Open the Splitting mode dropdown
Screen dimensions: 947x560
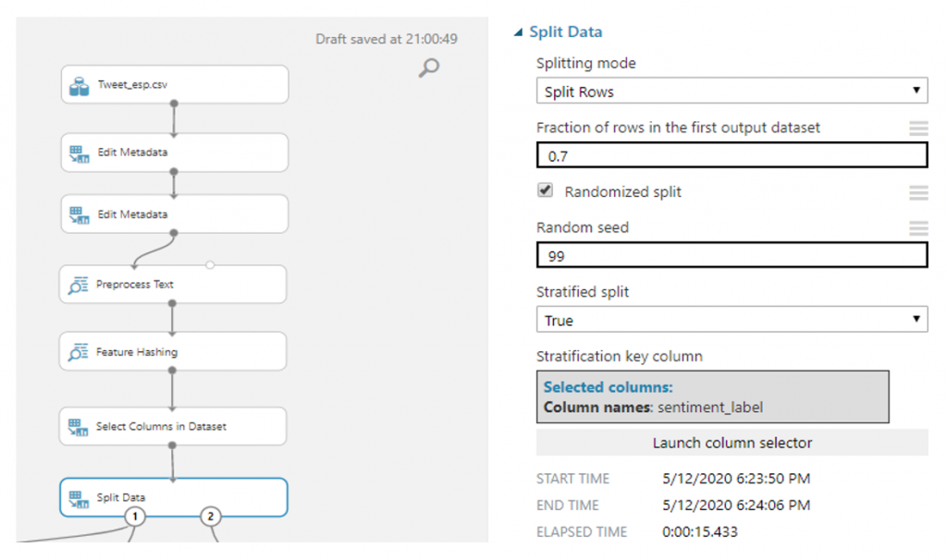click(732, 91)
